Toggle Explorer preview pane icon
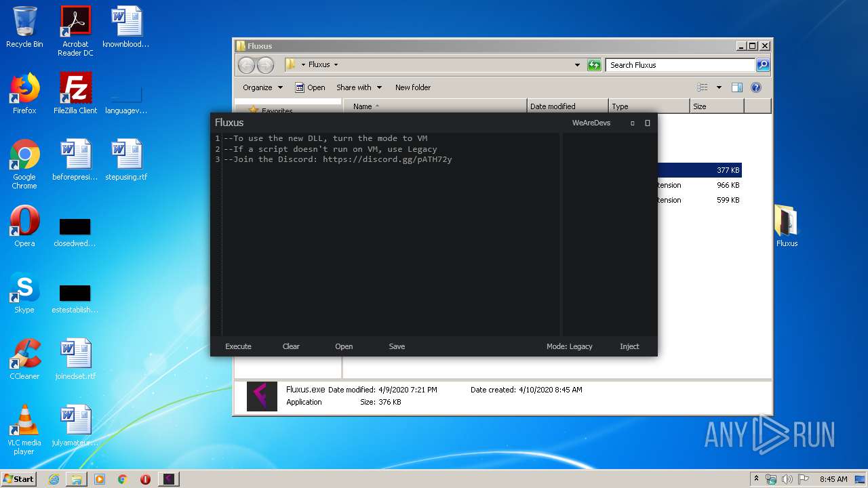This screenshot has width=868, height=488. pos(737,87)
